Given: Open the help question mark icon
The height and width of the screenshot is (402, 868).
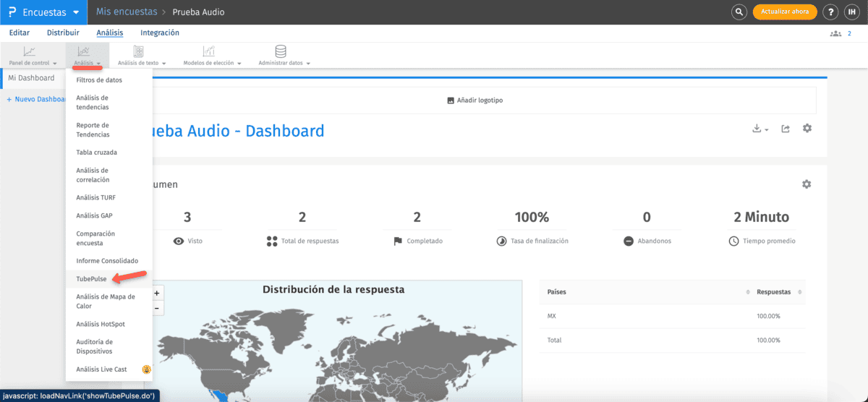Looking at the screenshot, I should coord(831,12).
